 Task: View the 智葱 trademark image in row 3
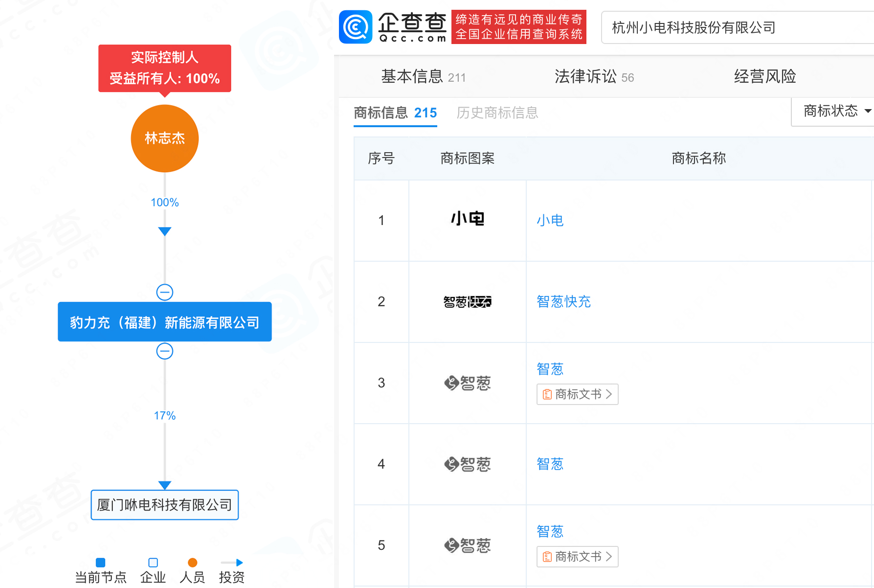468,383
